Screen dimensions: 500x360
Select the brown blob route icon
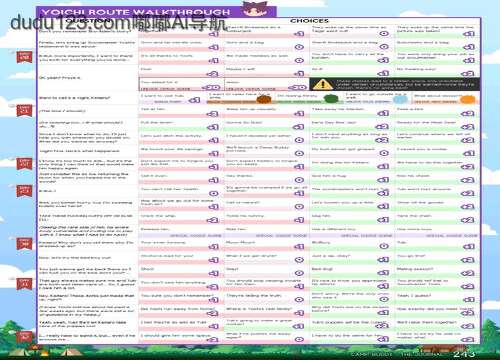point(263,99)
